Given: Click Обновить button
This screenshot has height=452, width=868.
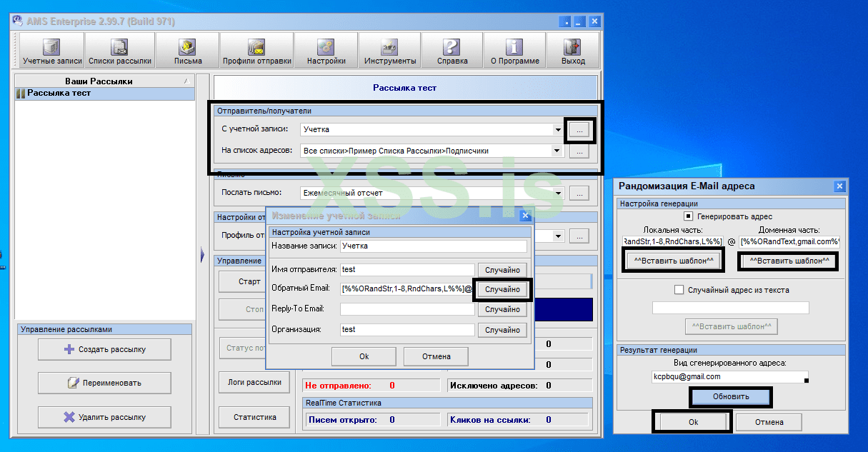Looking at the screenshot, I should click(731, 396).
